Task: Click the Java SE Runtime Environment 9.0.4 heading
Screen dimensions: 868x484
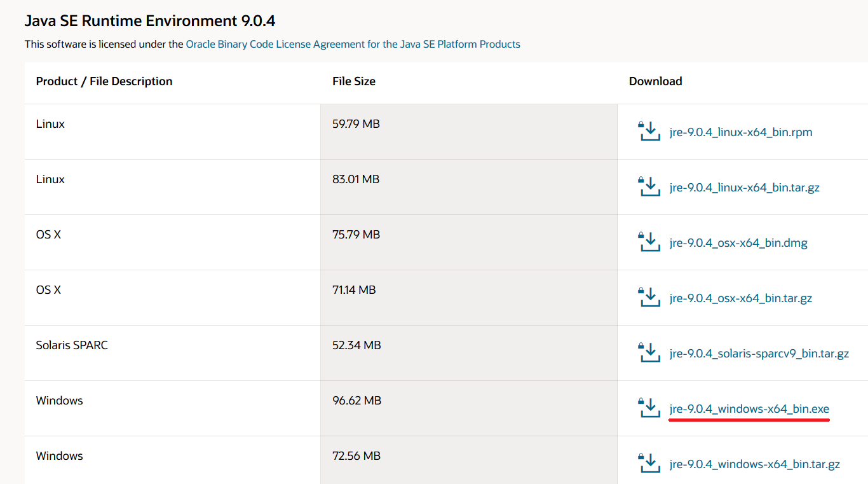Action: pyautogui.click(x=150, y=21)
